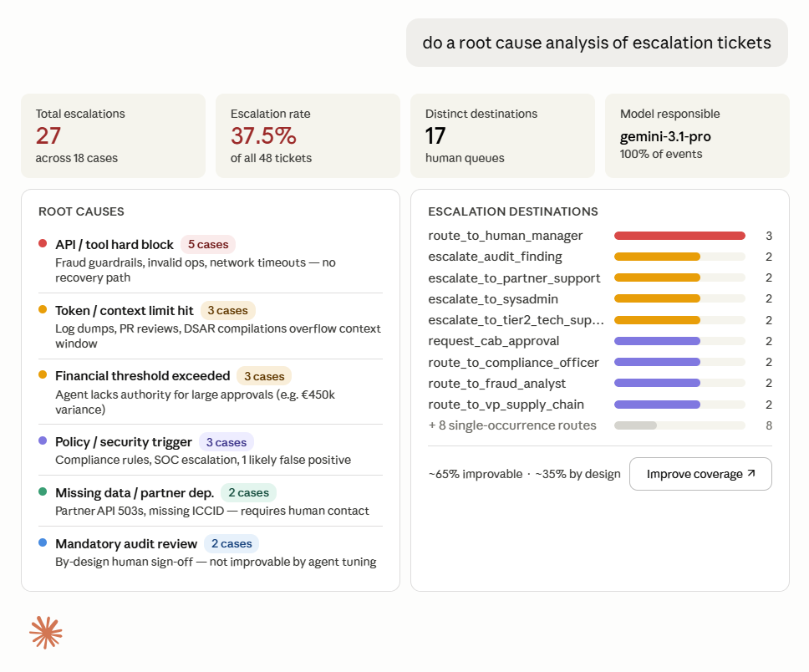Click the purple bar for request_cab_approval
This screenshot has width=809, height=672.
pyautogui.click(x=657, y=341)
